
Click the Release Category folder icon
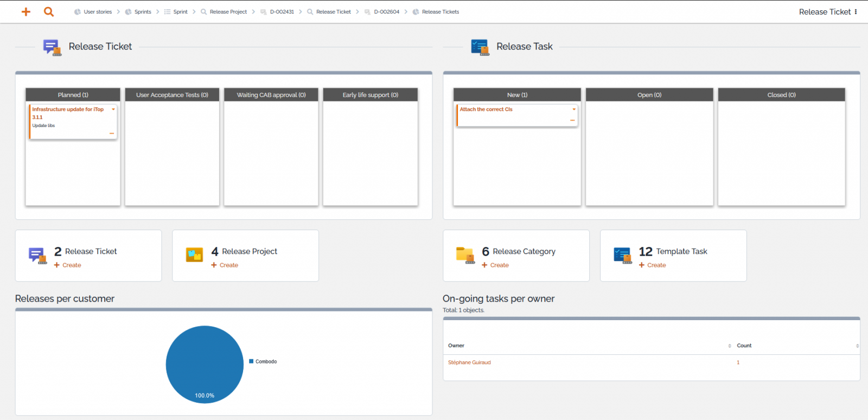[465, 255]
